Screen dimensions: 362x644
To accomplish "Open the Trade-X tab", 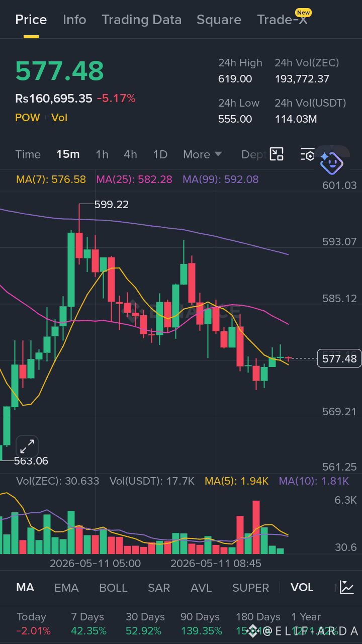I will click(282, 20).
